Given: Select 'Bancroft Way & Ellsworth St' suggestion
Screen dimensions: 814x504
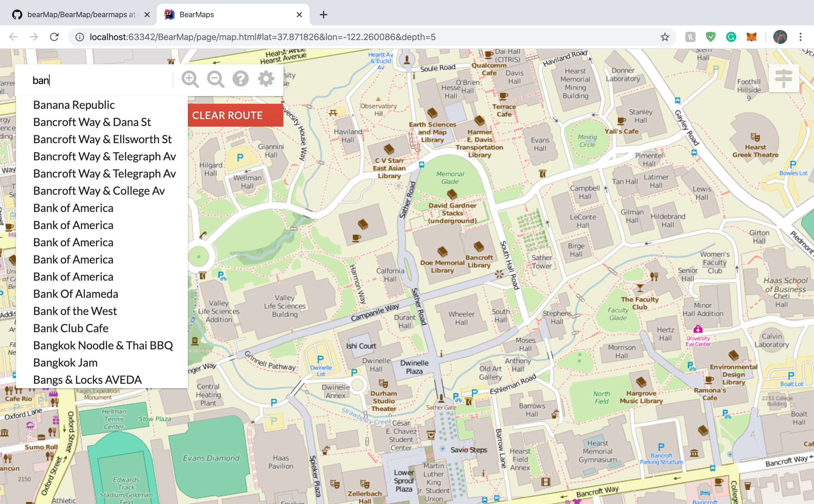Looking at the screenshot, I should tap(103, 139).
